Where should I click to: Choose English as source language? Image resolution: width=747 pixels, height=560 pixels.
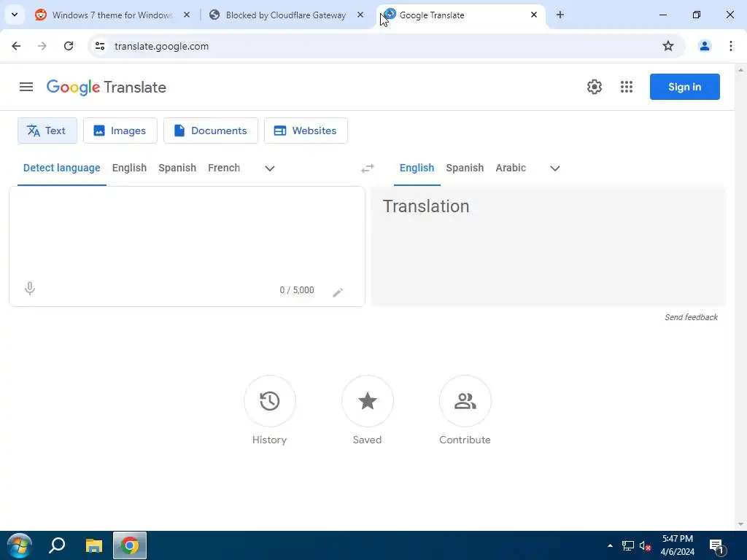coord(130,168)
